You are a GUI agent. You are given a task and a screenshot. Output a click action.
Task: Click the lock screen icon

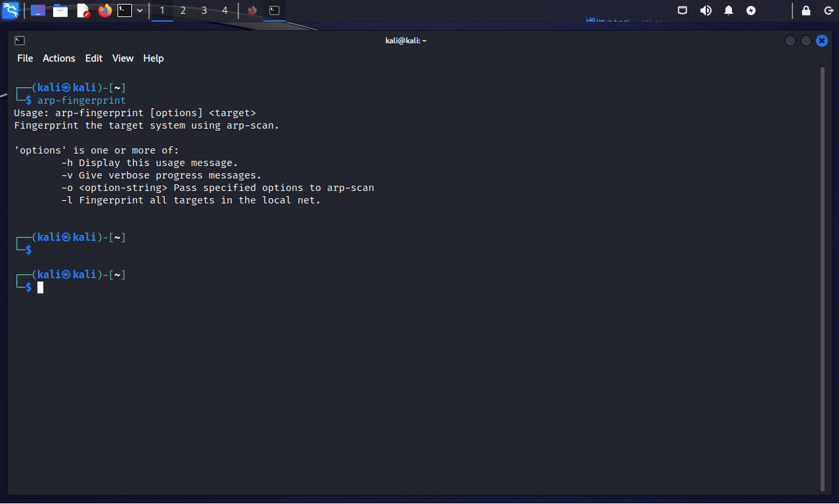(806, 10)
